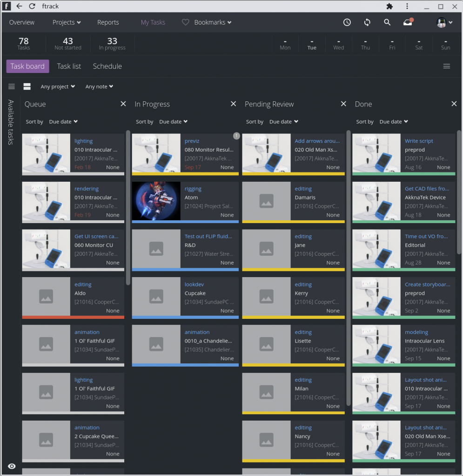
Task: Click the 2 Cupcake Quee... task name
Action: coord(96,436)
